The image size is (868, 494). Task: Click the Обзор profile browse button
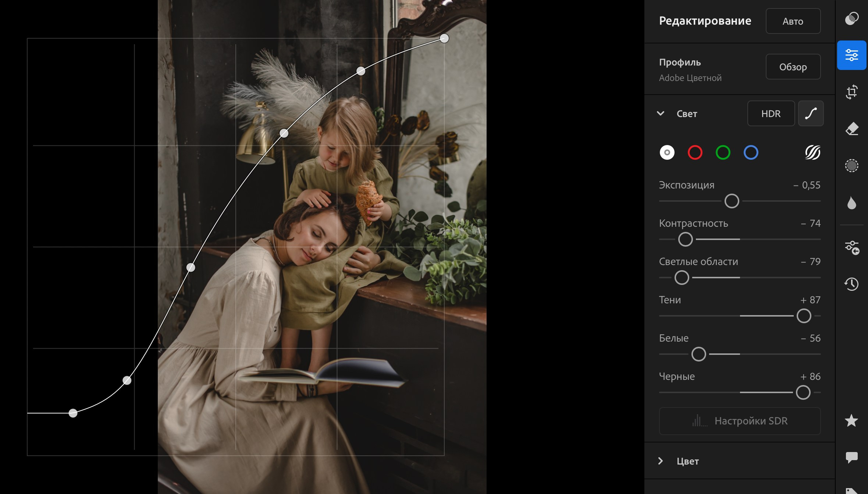793,67
